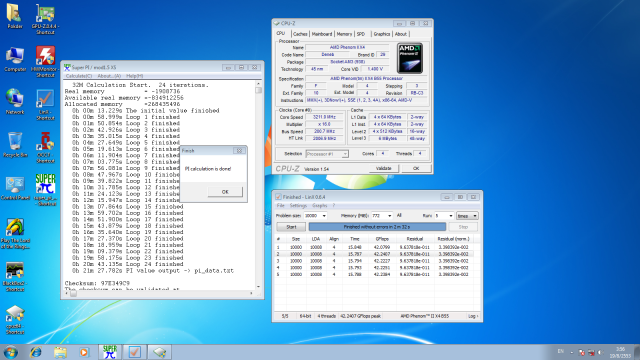Image resolution: width=640 pixels, height=360 pixels.
Task: Click the GFlops column header in LinX
Action: 382,239
